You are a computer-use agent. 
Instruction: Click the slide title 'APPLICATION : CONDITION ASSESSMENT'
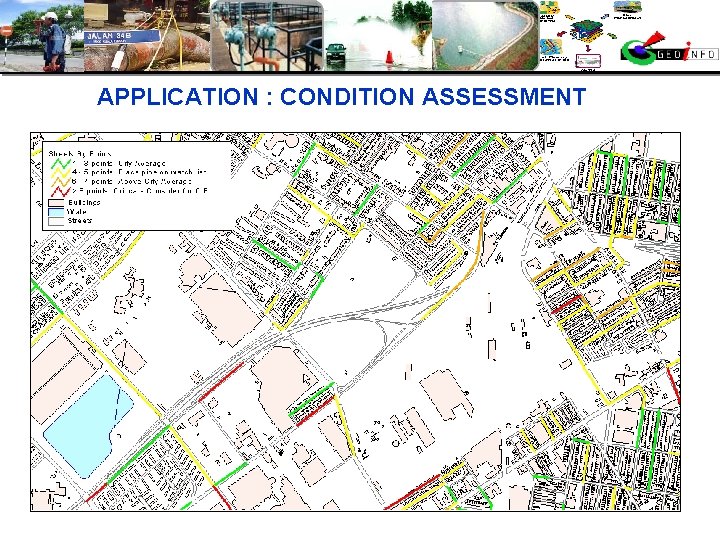point(342,96)
